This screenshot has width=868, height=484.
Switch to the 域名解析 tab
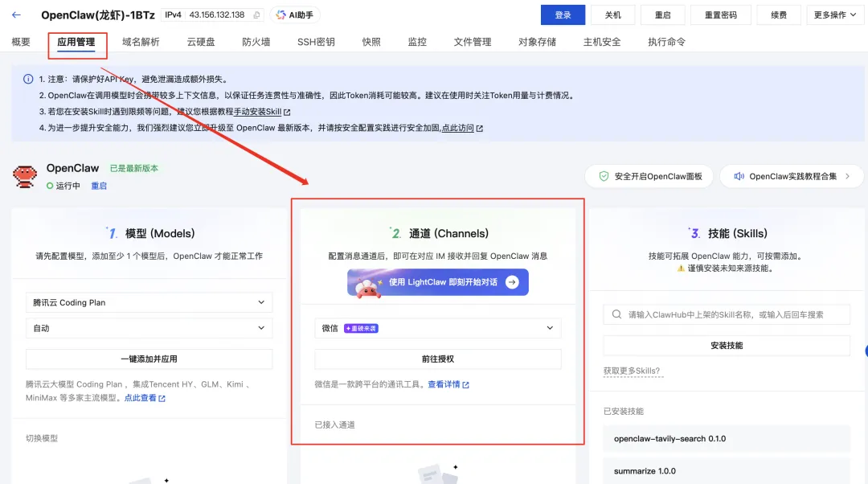pyautogui.click(x=141, y=42)
